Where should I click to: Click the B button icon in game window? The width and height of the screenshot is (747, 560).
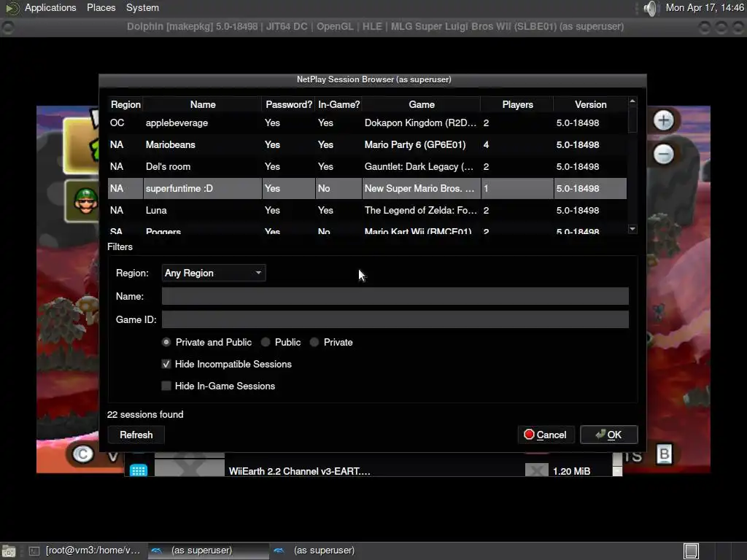(664, 454)
